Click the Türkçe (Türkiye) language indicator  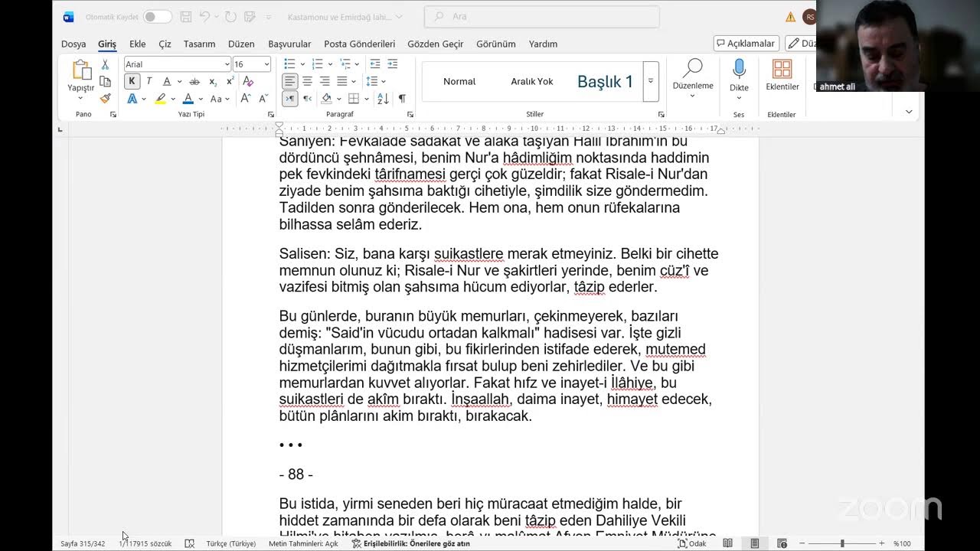tap(231, 543)
